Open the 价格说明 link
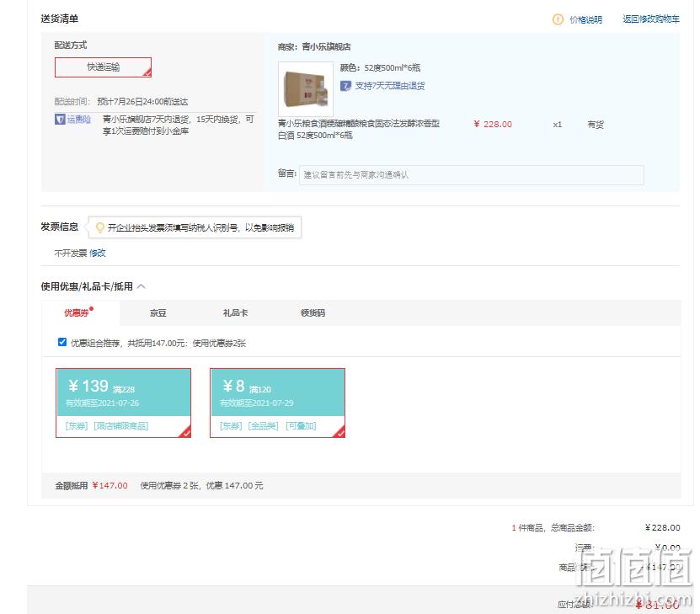 [x=585, y=19]
